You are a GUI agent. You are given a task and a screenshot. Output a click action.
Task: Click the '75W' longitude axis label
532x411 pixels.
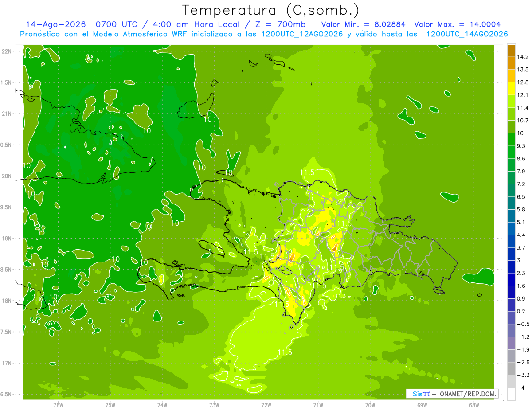tap(110, 405)
